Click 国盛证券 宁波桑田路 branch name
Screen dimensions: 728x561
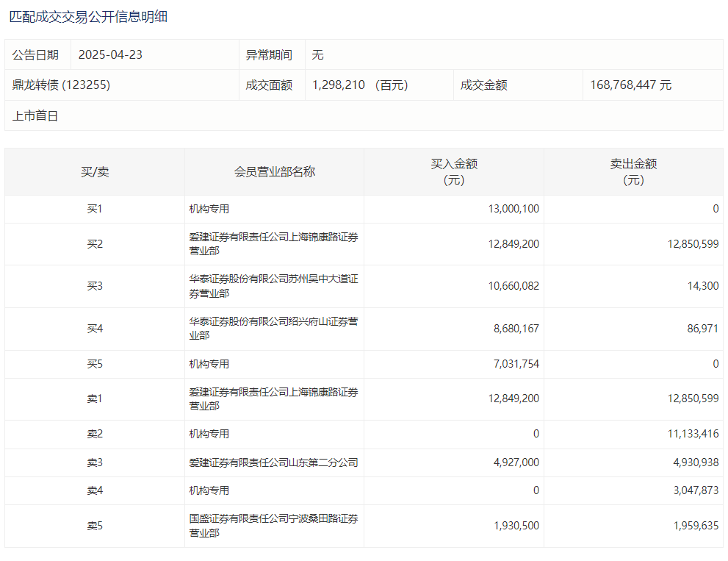(x=273, y=526)
